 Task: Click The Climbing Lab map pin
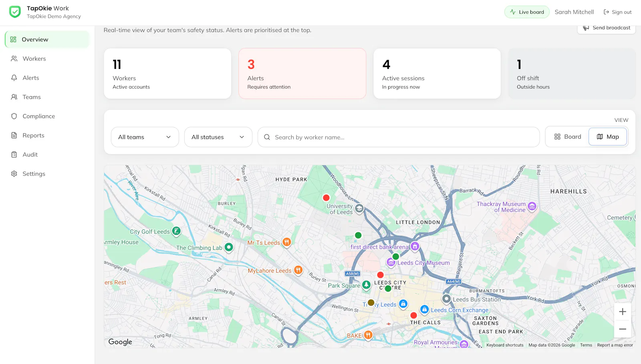229,247
